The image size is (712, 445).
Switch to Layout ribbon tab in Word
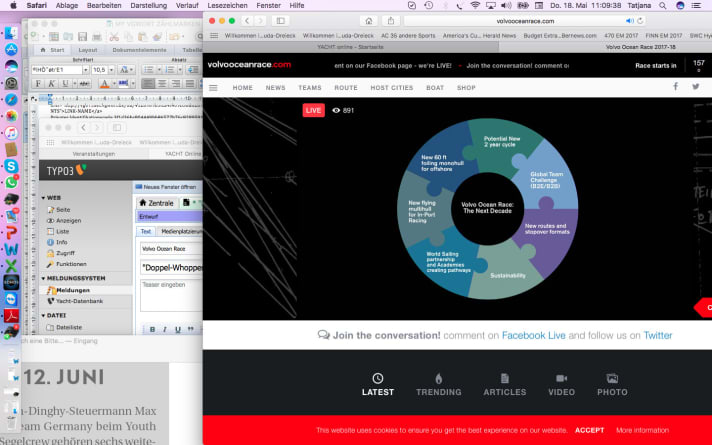(88, 50)
